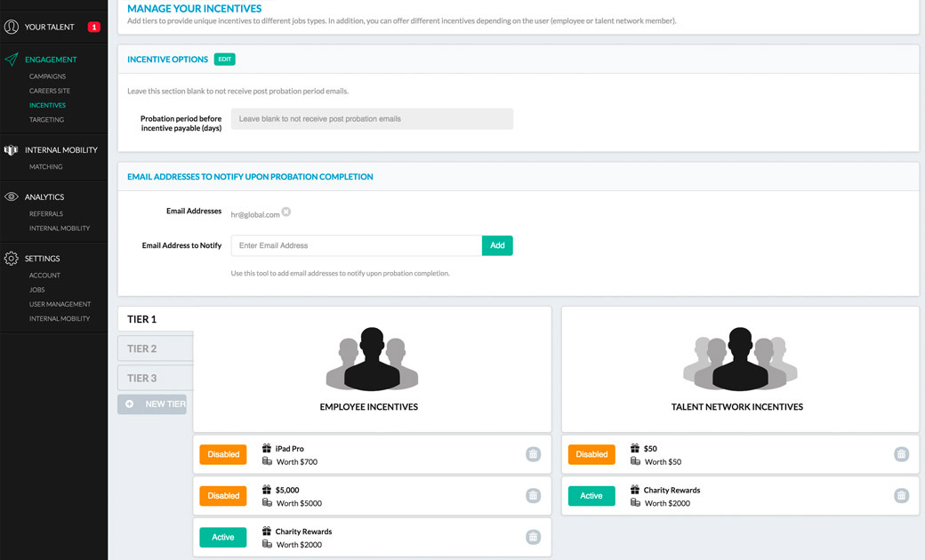Go to Jobs settings
Screen dimensions: 925x560
point(37,290)
